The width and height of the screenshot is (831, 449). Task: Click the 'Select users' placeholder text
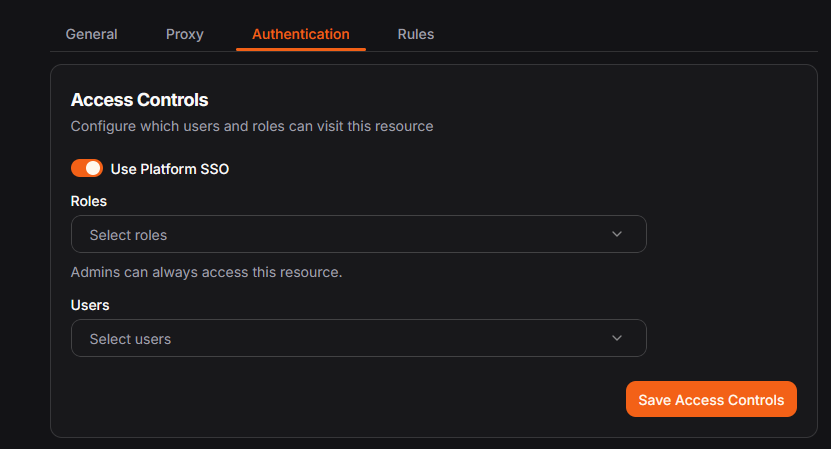pyautogui.click(x=130, y=339)
